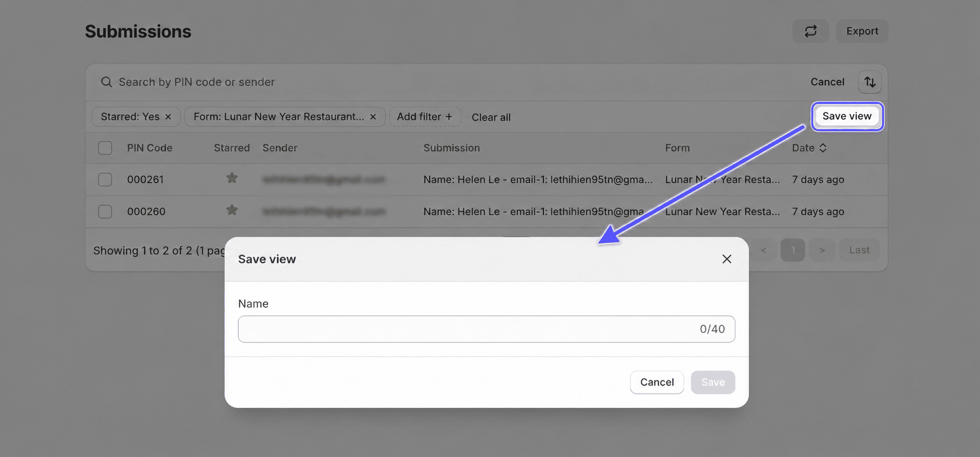Image resolution: width=980 pixels, height=457 pixels.
Task: Sort by the Date column arrows
Action: (823, 148)
